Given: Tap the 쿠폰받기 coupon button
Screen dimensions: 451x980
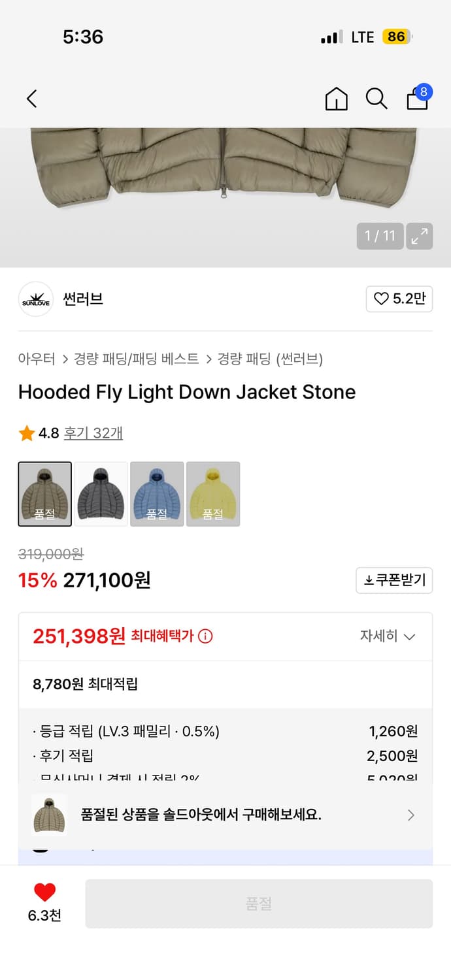Looking at the screenshot, I should coord(394,580).
